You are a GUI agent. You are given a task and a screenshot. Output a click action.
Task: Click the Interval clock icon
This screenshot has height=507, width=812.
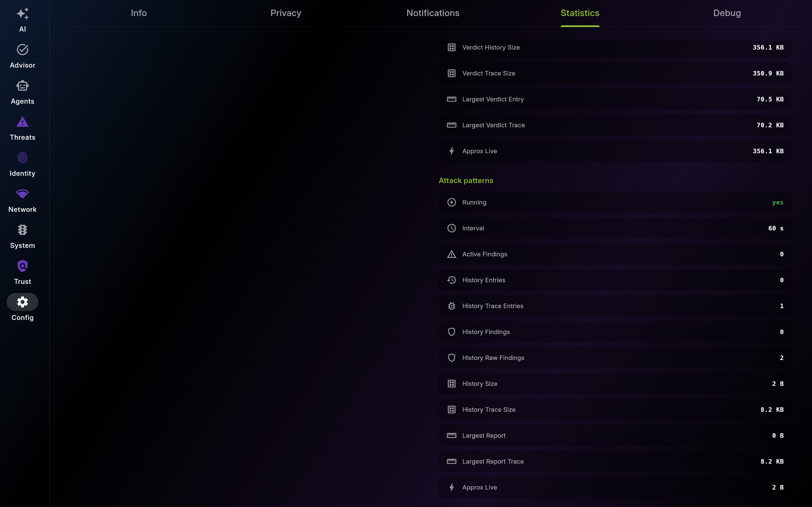452,228
